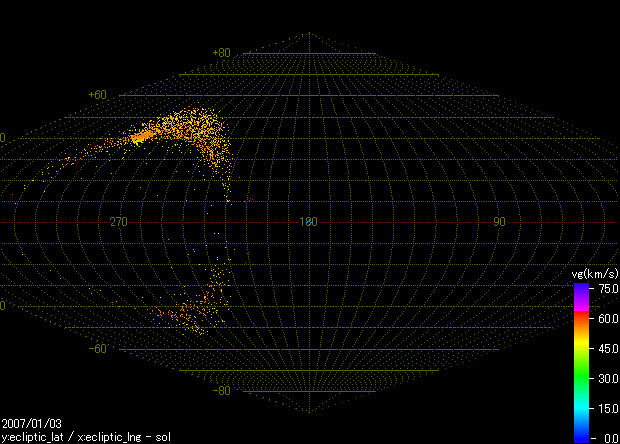Click the 15.0 value on velocity scale
Screen dimensions: 620x444
coord(606,408)
